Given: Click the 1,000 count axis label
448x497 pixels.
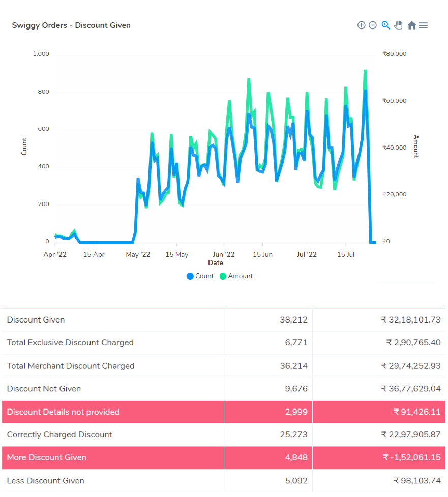Looking at the screenshot, I should pos(41,54).
